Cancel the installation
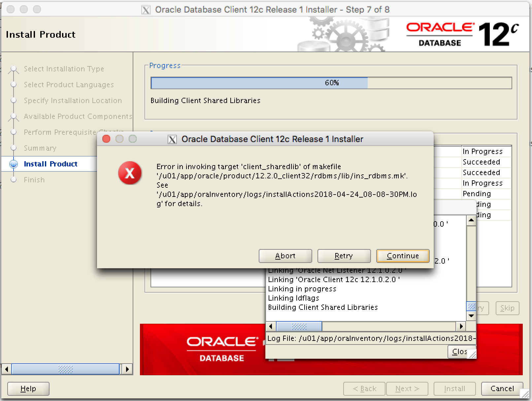 pyautogui.click(x=502, y=389)
